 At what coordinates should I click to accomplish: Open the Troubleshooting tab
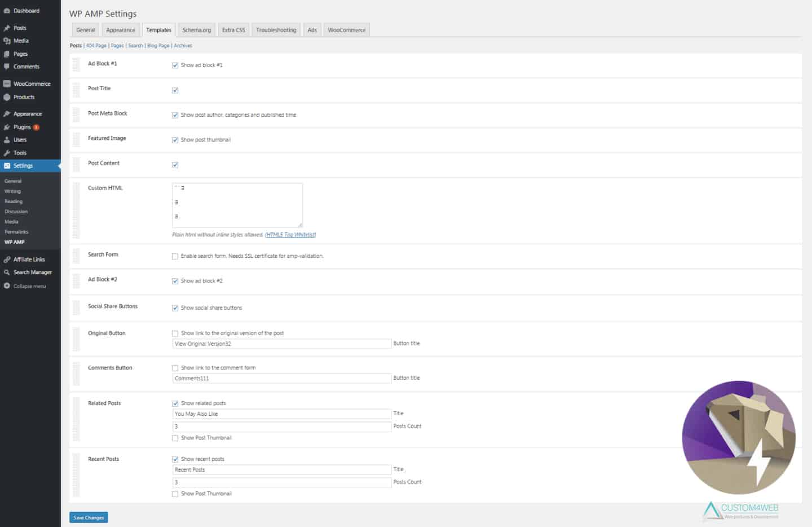pos(276,30)
